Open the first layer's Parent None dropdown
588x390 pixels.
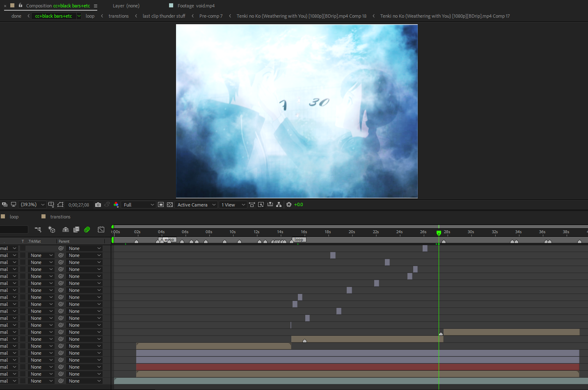[x=85, y=248]
